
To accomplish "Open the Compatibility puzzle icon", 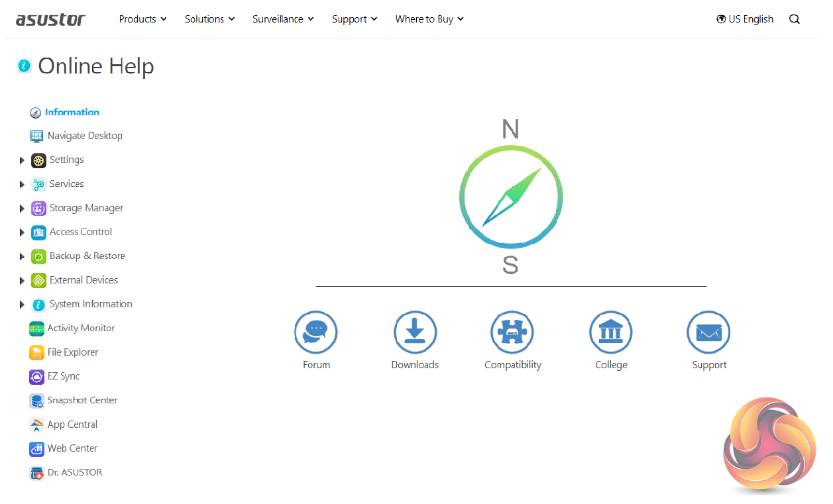I will point(512,332).
